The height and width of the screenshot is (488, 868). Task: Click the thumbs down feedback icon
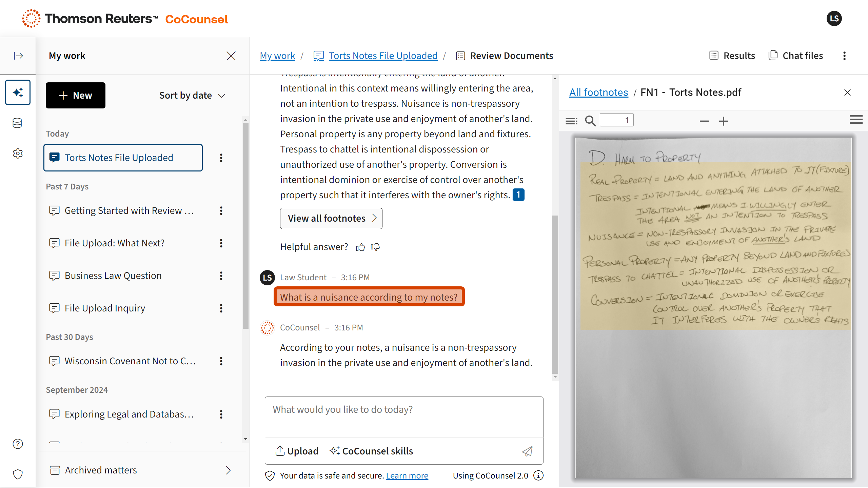pos(375,247)
